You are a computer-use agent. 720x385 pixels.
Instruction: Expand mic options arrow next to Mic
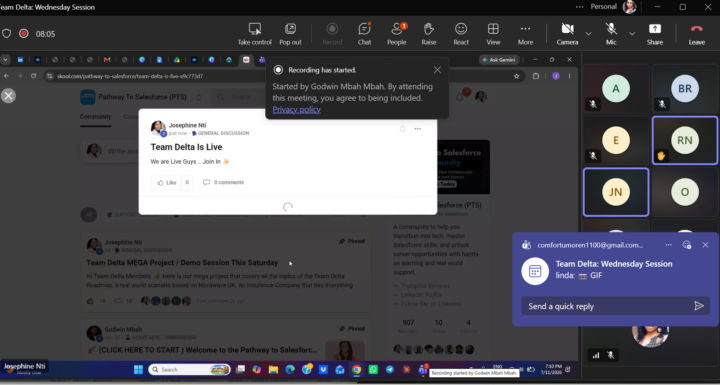632,34
